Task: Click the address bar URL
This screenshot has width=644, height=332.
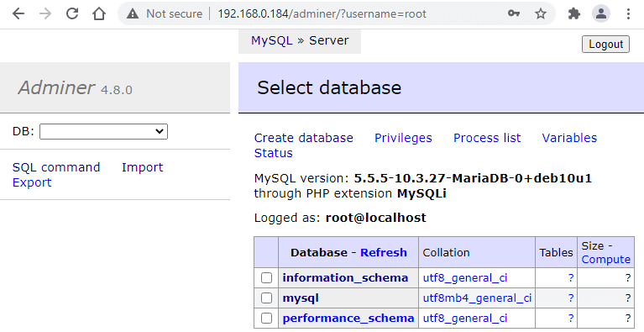Action: pos(322,14)
